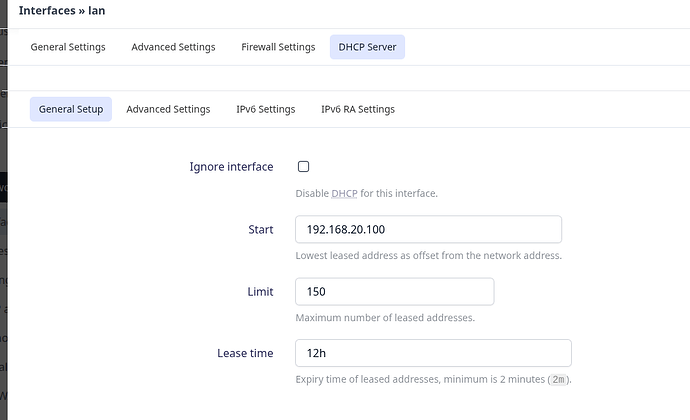Switch to the IPv6 Settings tab
This screenshot has height=420, width=690.
pos(265,109)
